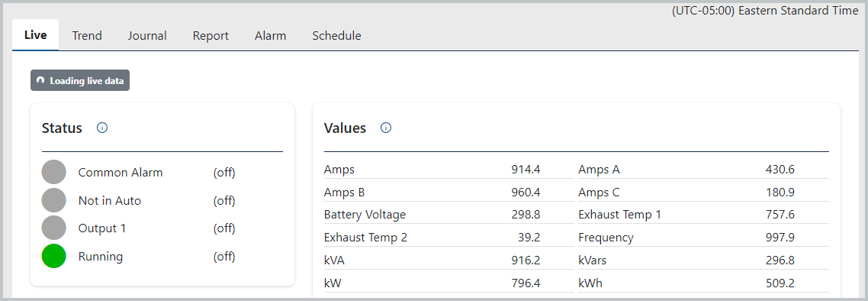Click the green Running status indicator
Screen dimensions: 868x301
pos(53,256)
